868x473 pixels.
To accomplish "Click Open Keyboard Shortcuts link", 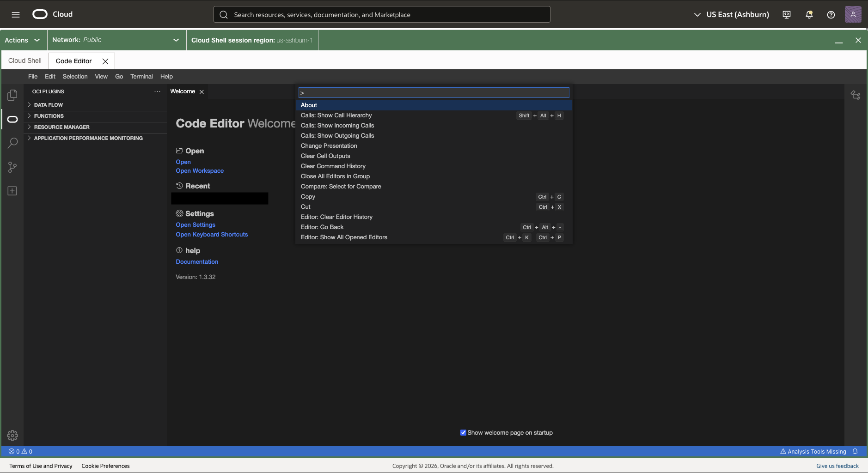I will 212,235.
